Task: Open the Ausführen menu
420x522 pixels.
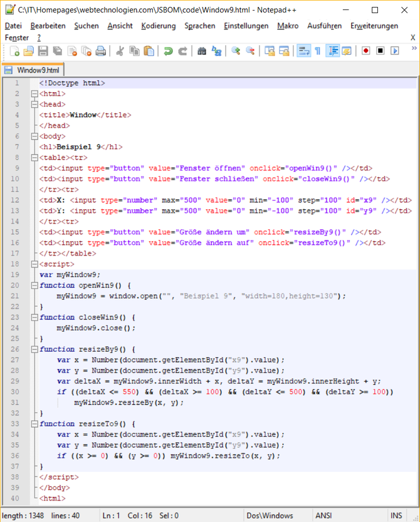Action: coord(325,26)
